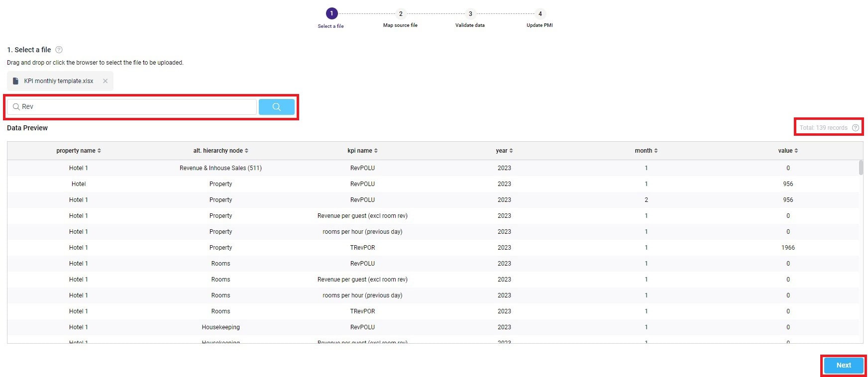
Task: Go to step 2 Map source file
Action: point(401,14)
